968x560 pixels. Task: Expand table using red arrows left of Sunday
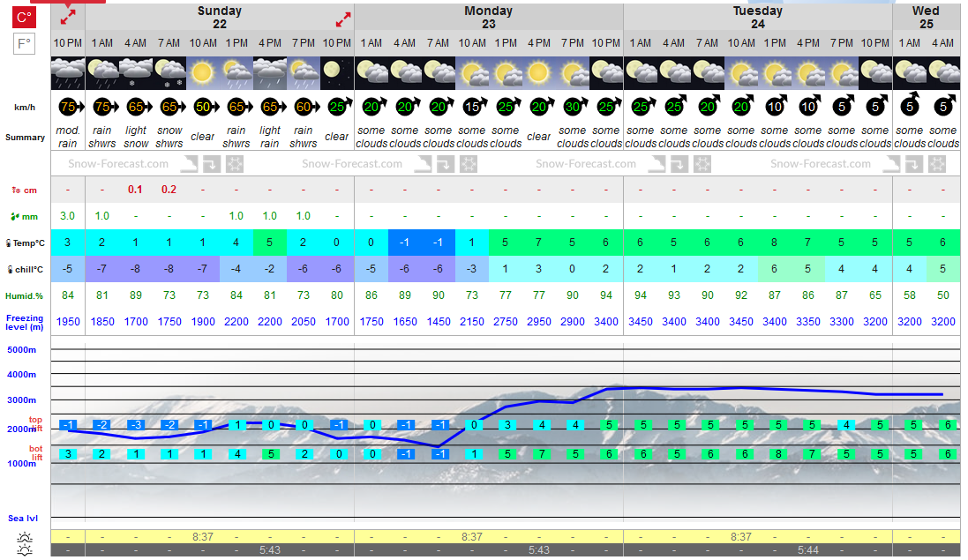click(68, 18)
